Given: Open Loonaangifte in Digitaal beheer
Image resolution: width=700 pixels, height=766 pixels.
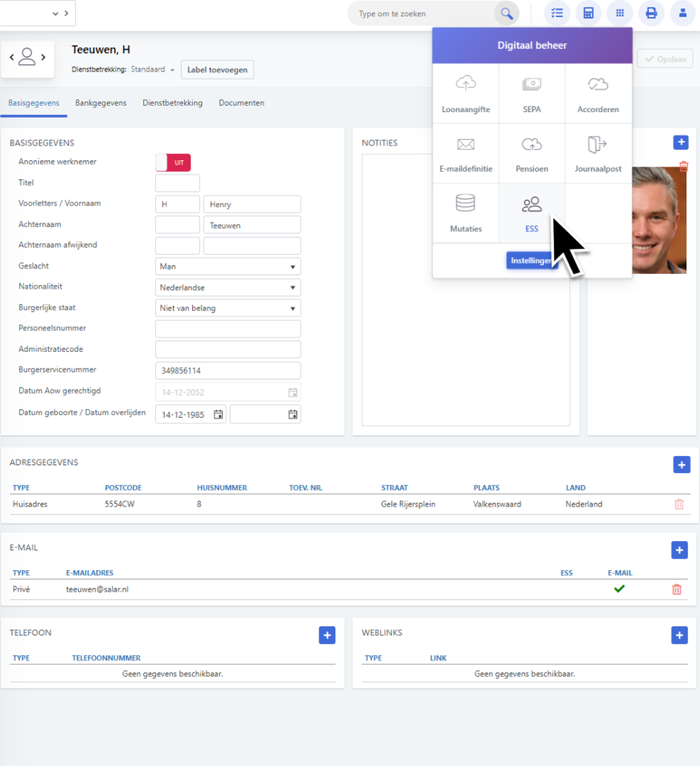Looking at the screenshot, I should click(466, 94).
